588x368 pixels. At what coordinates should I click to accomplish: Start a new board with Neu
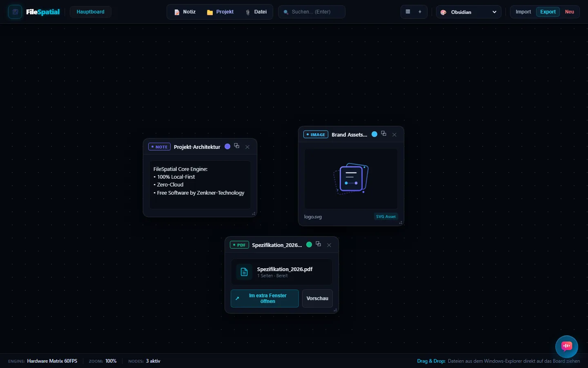pyautogui.click(x=570, y=12)
